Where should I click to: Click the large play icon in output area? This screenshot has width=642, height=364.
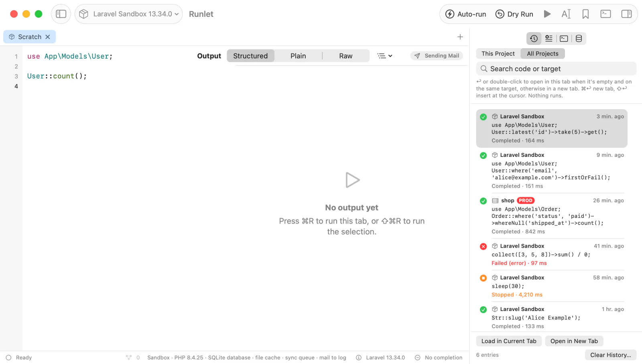[x=352, y=180]
